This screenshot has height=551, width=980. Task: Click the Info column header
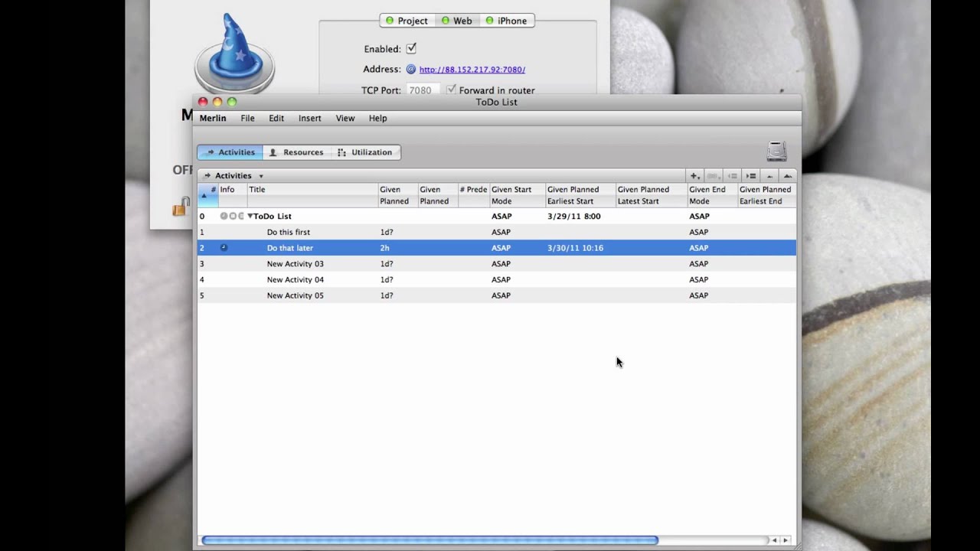233,195
